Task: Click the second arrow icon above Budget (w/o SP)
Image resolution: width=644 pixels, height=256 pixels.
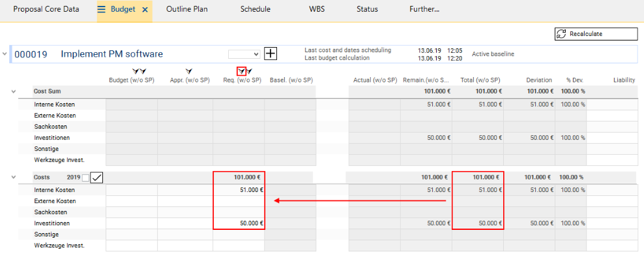Action: coord(143,72)
